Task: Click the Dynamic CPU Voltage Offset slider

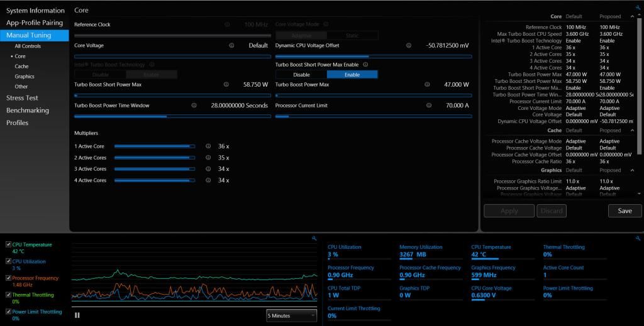Action: [x=374, y=57]
